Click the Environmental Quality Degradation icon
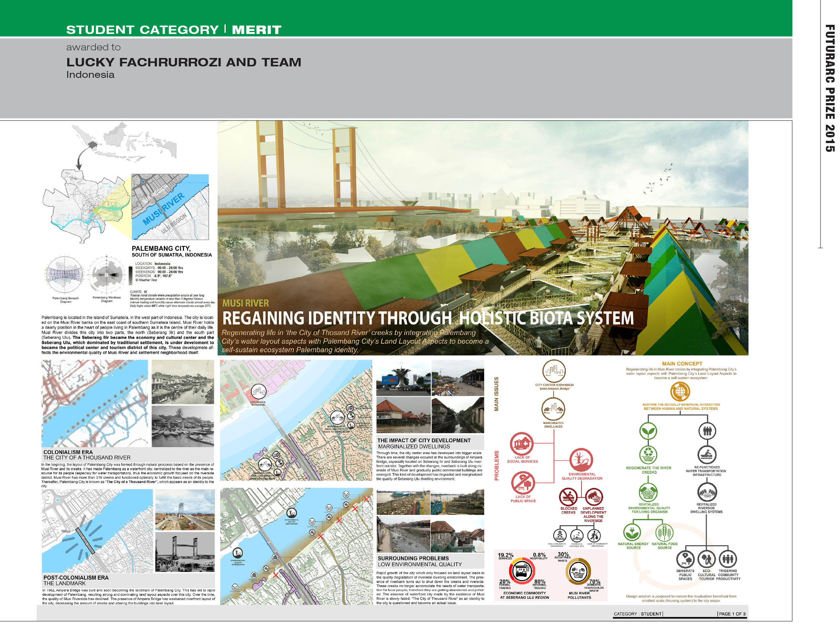This screenshot has height=636, width=840. pyautogui.click(x=581, y=460)
